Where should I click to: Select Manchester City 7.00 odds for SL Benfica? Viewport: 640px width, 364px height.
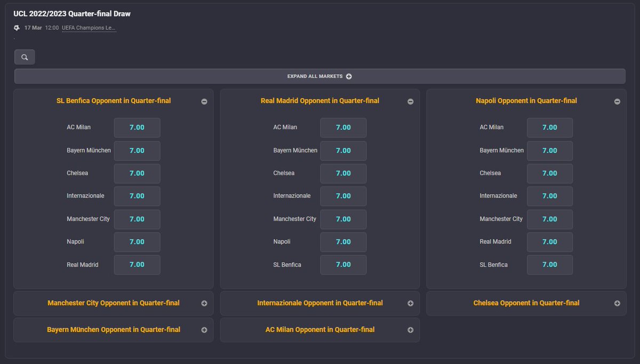137,219
